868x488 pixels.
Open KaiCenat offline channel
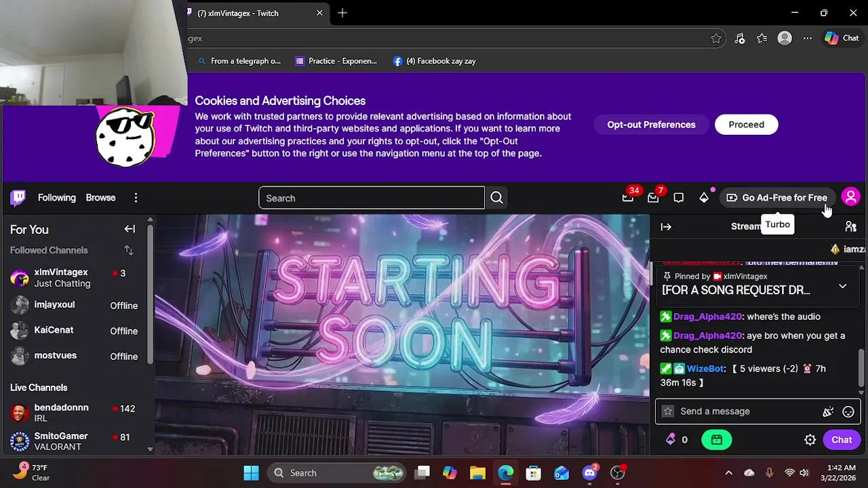75,331
